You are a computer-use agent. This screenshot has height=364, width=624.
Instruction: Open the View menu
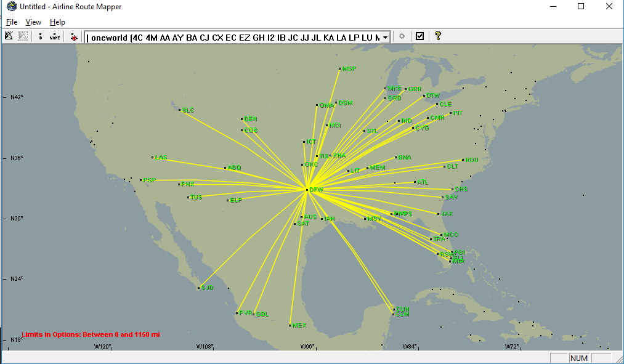coord(33,22)
